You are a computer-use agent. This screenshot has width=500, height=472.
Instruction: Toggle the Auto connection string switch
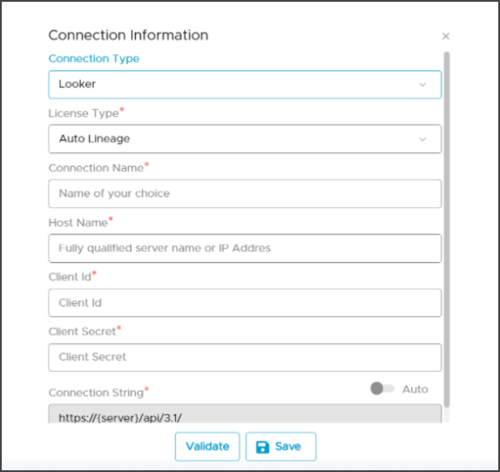coord(382,388)
